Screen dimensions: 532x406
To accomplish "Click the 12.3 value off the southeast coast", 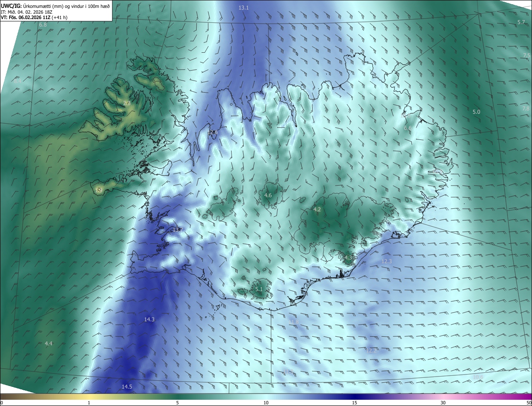I will click(387, 261).
